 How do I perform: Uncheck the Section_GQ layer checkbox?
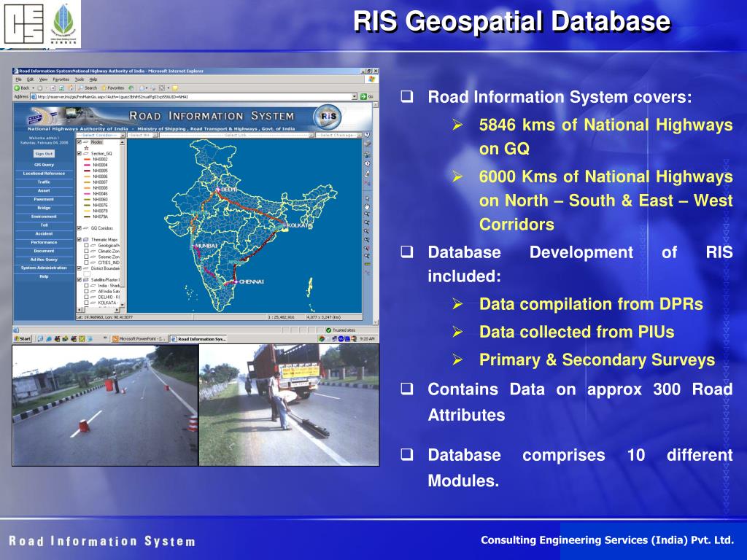tap(80, 154)
